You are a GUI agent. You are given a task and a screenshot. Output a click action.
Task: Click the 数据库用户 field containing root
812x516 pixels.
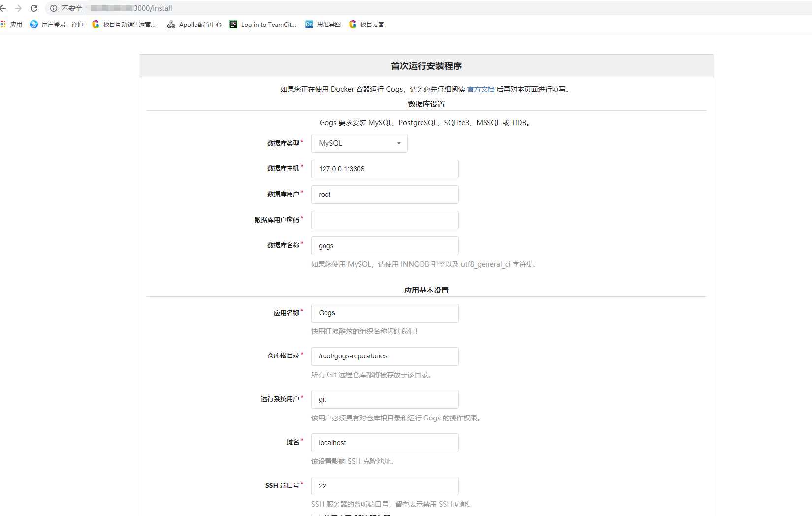tap(385, 194)
